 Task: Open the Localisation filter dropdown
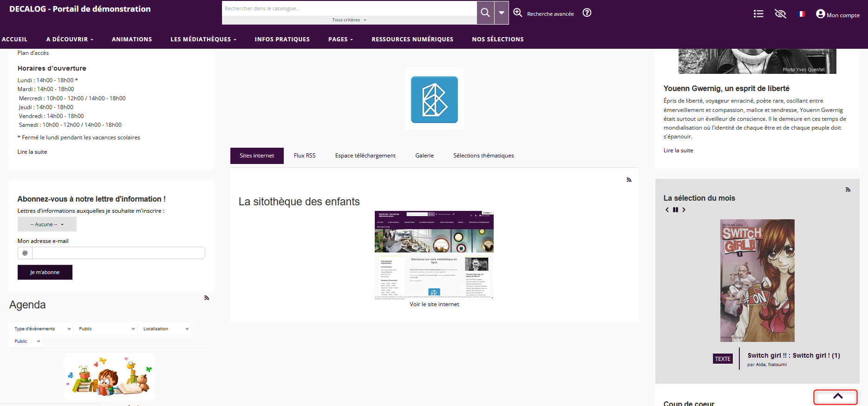click(x=166, y=329)
